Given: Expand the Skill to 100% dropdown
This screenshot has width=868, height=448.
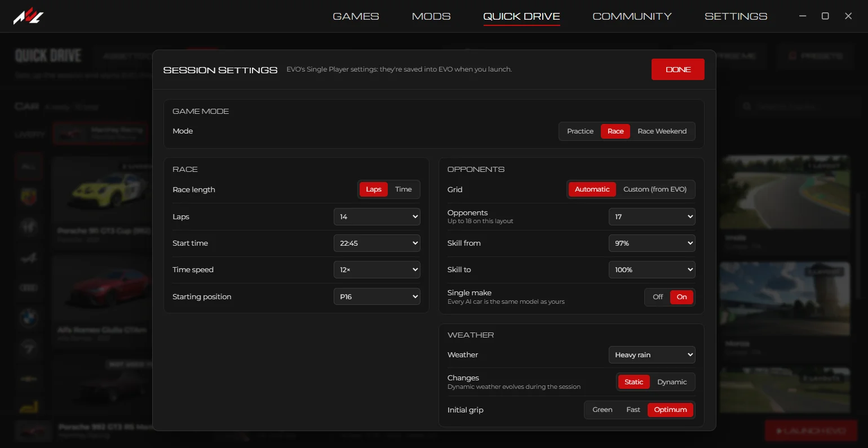Looking at the screenshot, I should point(652,270).
